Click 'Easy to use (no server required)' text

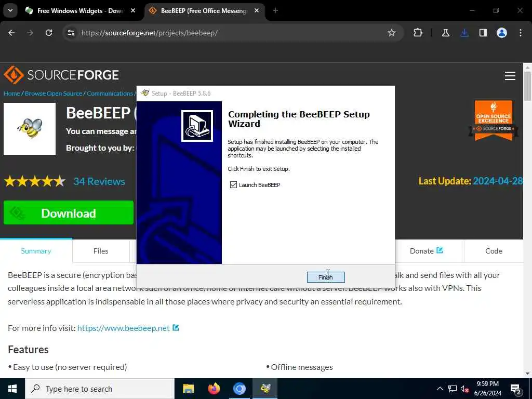point(70,367)
